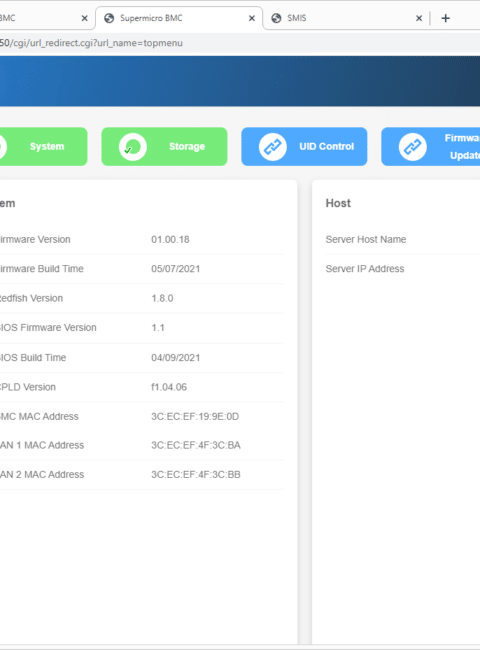480x650 pixels.
Task: Click the Server Host Name label
Action: tap(366, 240)
